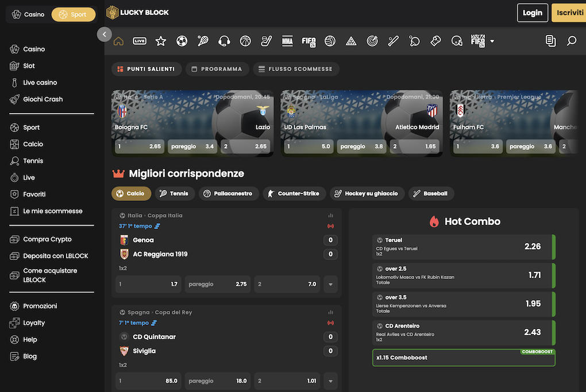Select the Tennis filter chip
The height and width of the screenshot is (392, 586).
point(175,193)
